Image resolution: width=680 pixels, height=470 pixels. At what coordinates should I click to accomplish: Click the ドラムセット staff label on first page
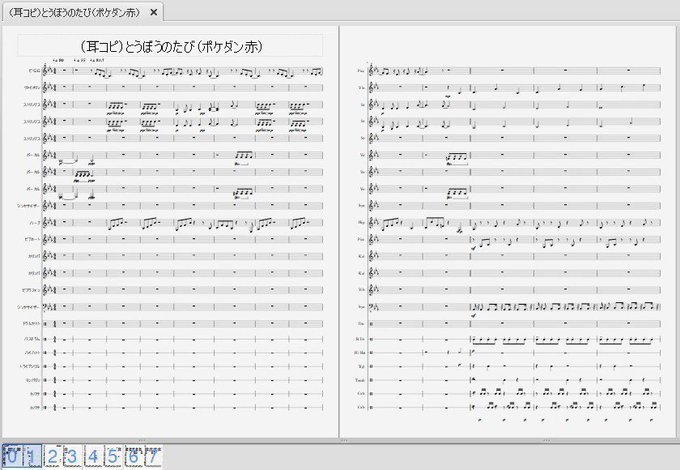point(31,324)
